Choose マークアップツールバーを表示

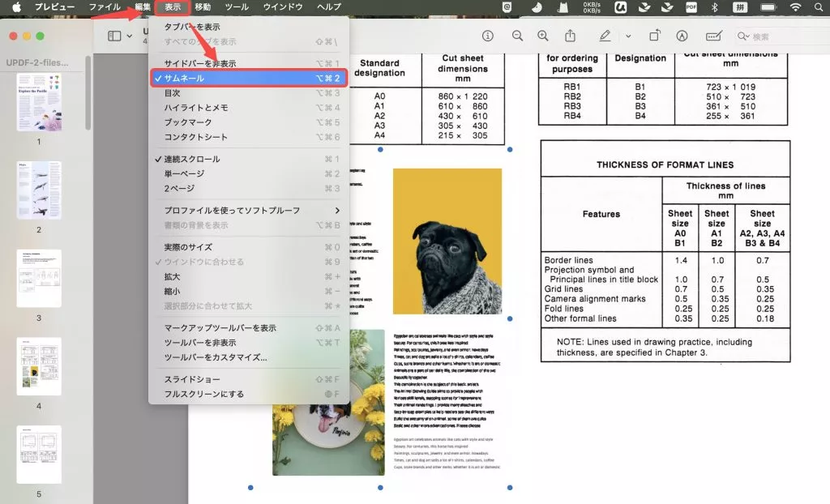249,328
